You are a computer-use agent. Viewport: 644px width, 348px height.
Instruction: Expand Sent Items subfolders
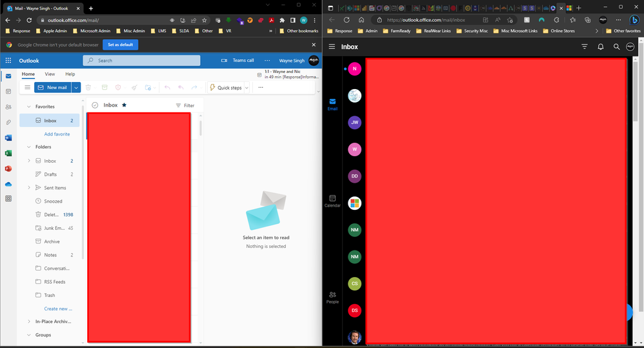pos(29,188)
